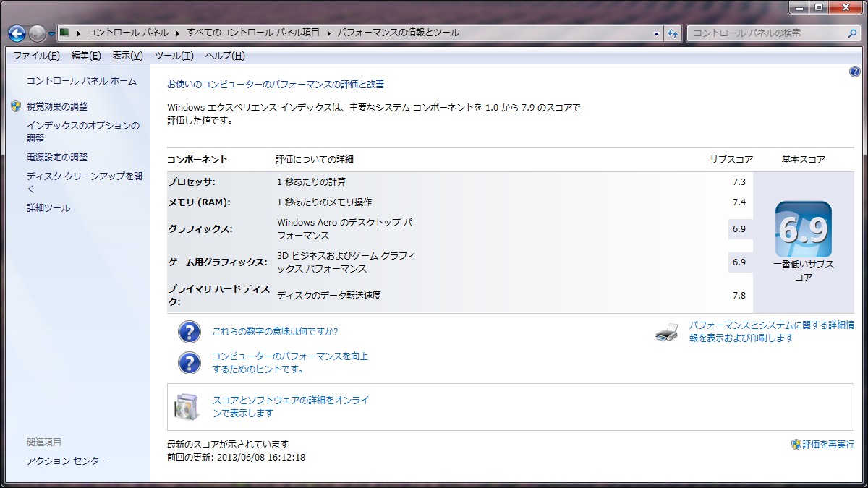
Task: Open the ツール(T) menu
Action: (x=174, y=56)
